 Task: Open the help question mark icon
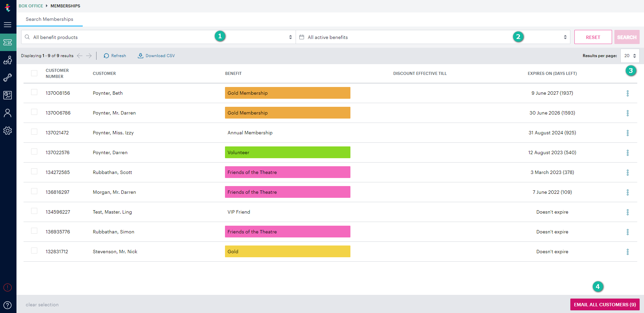7,305
